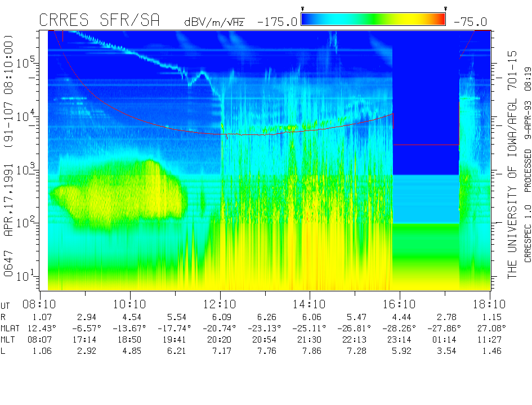Click the 14:10 UT time axis label
Screen dimensions: 532x405
[310, 304]
